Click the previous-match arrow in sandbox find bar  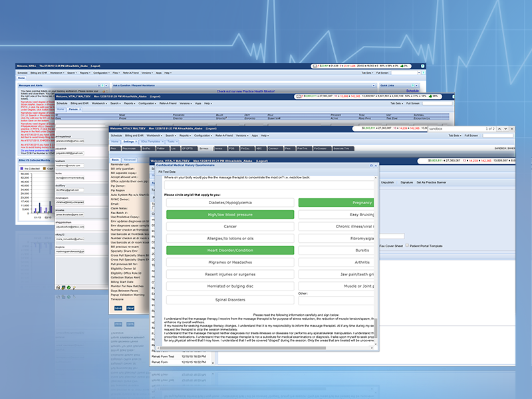tap(499, 129)
